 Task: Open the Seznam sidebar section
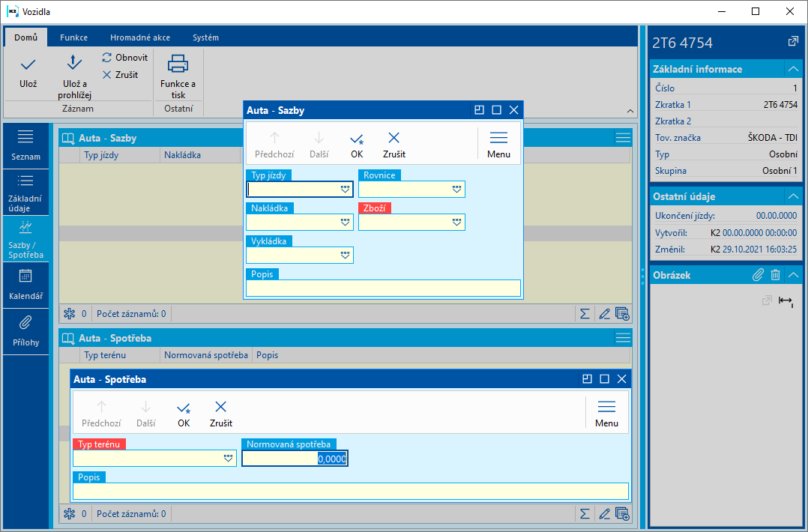click(25, 145)
